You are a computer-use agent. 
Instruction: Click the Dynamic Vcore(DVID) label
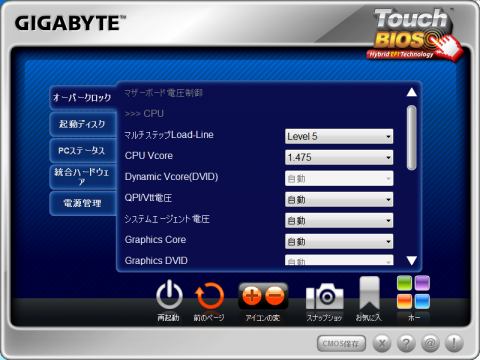[171, 177]
